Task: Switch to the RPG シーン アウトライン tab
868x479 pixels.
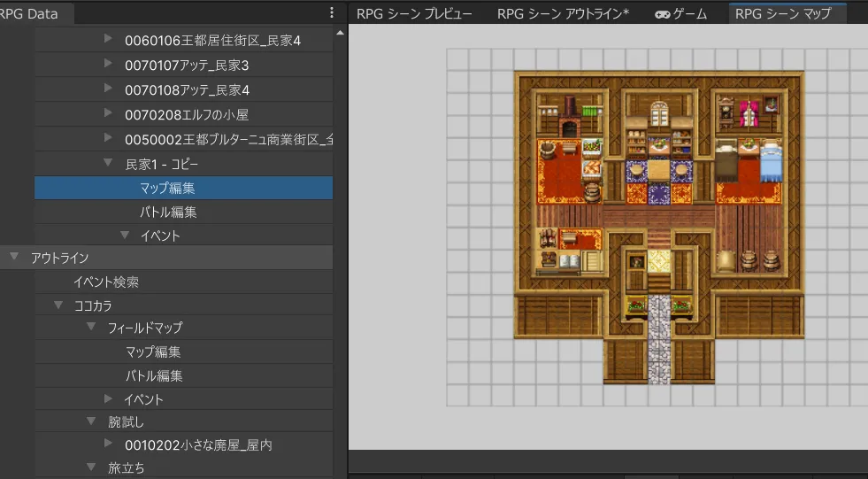Action: [x=563, y=14]
